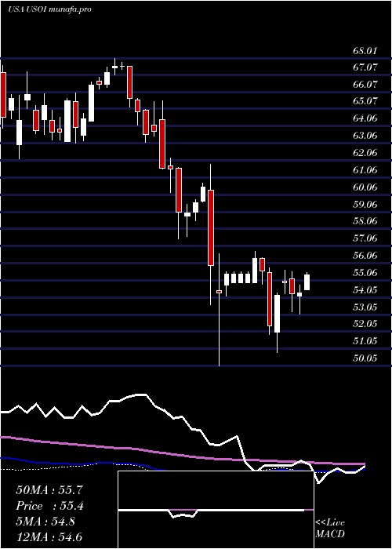
Task: Click the 58.06 price axis label
Action: pyautogui.click(x=365, y=221)
